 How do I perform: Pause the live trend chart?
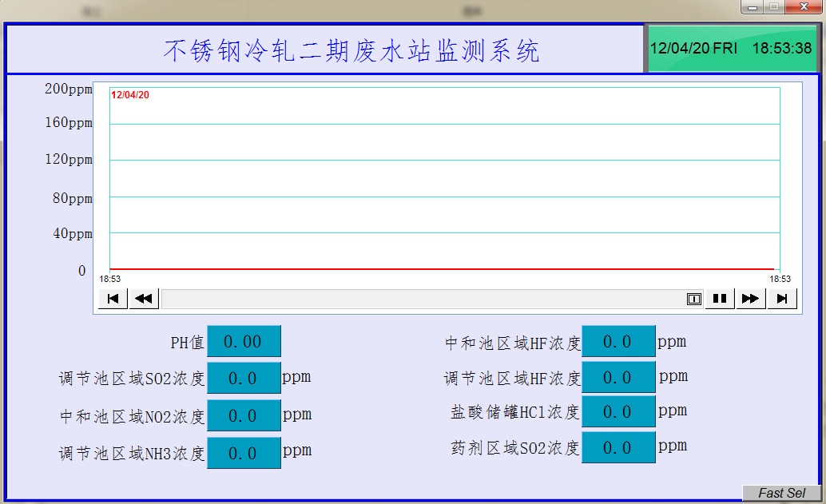click(720, 299)
